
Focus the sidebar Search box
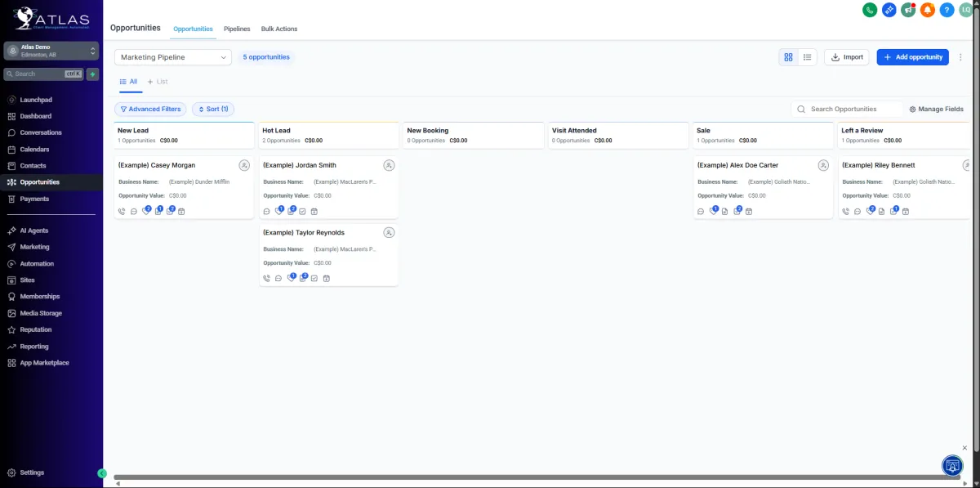45,74
